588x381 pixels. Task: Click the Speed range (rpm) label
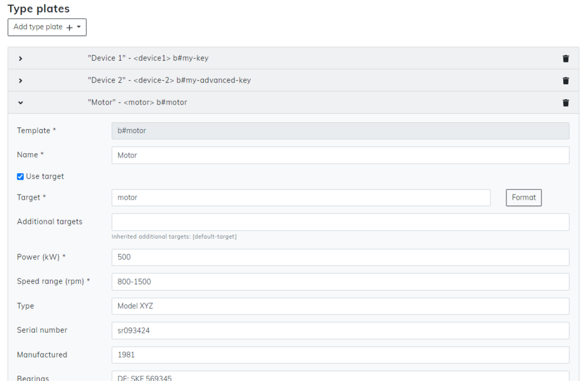pos(53,281)
